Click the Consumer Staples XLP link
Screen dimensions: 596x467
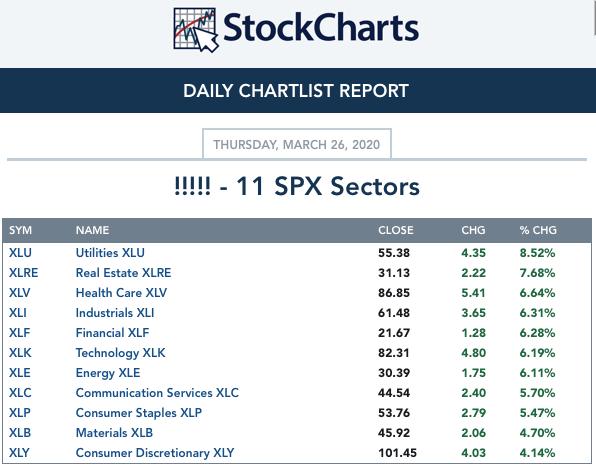138,413
